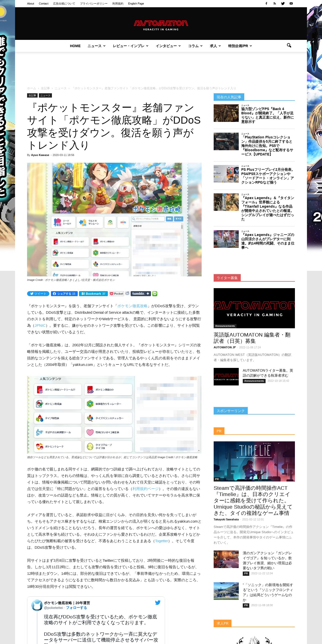Open the Apex Legends 山田涼介 article thumbnail

click(x=226, y=239)
